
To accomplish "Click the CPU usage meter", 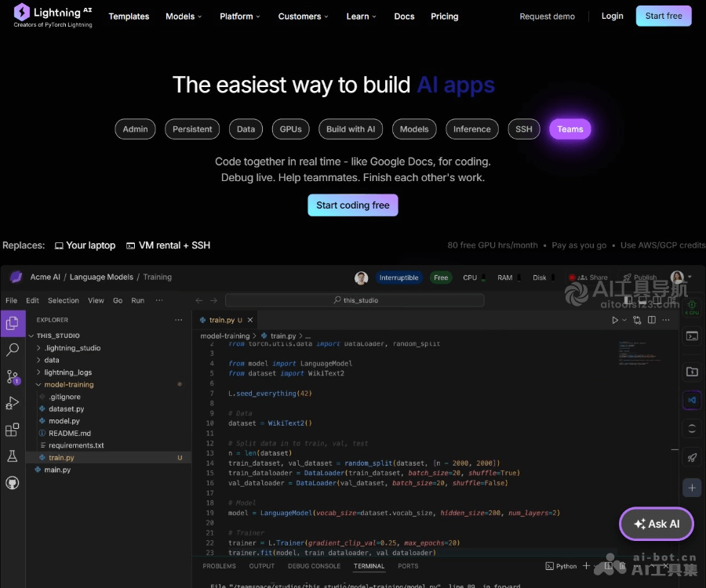I will 474,278.
